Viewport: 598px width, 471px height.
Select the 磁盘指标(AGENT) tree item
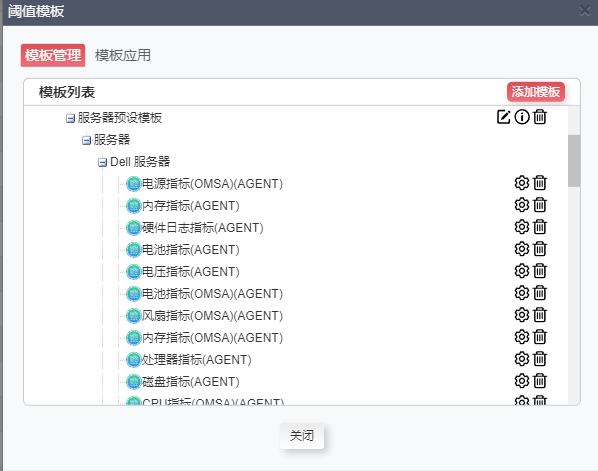[x=190, y=382]
